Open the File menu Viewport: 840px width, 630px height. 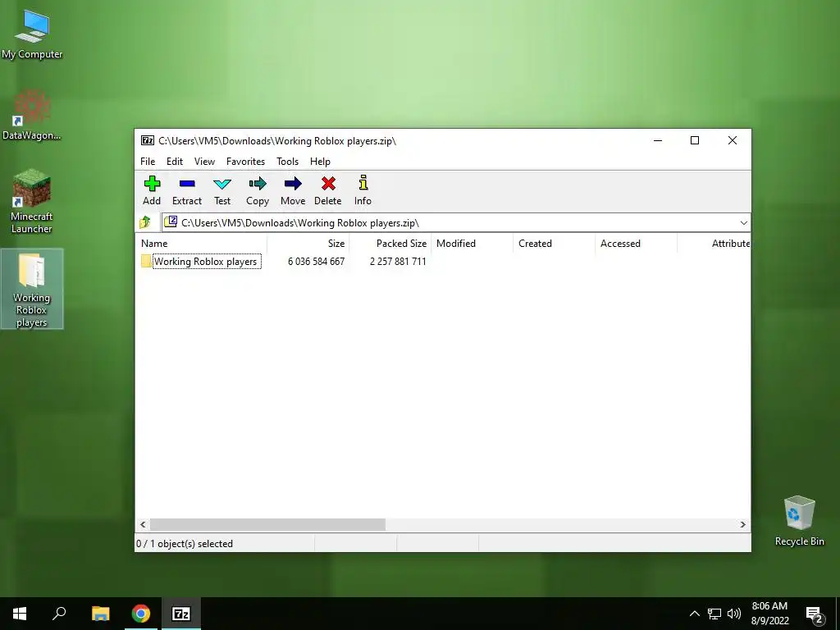pyautogui.click(x=148, y=162)
